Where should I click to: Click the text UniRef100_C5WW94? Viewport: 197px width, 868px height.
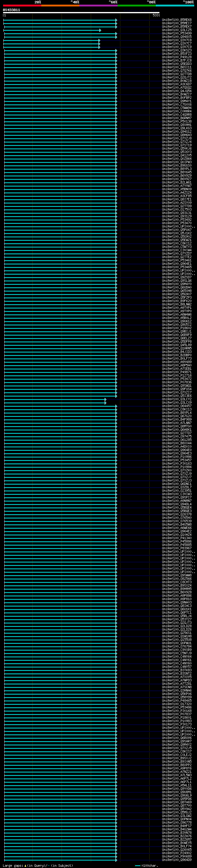tap(176, 108)
